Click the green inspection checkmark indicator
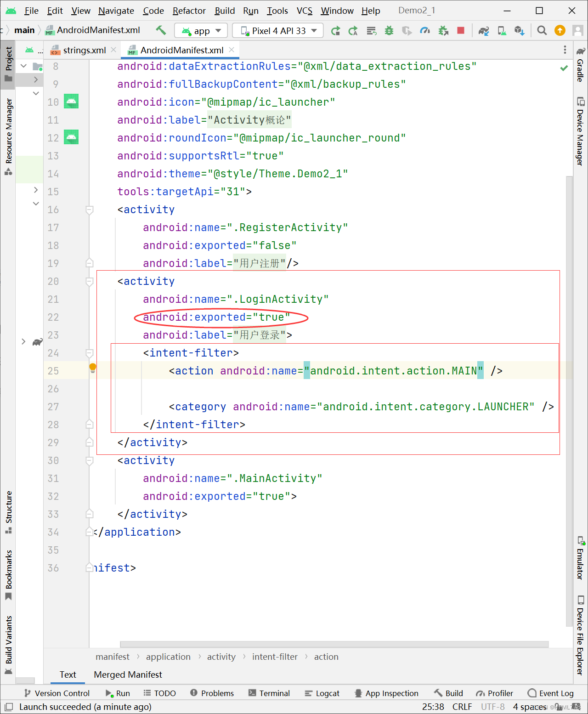 coord(564,68)
